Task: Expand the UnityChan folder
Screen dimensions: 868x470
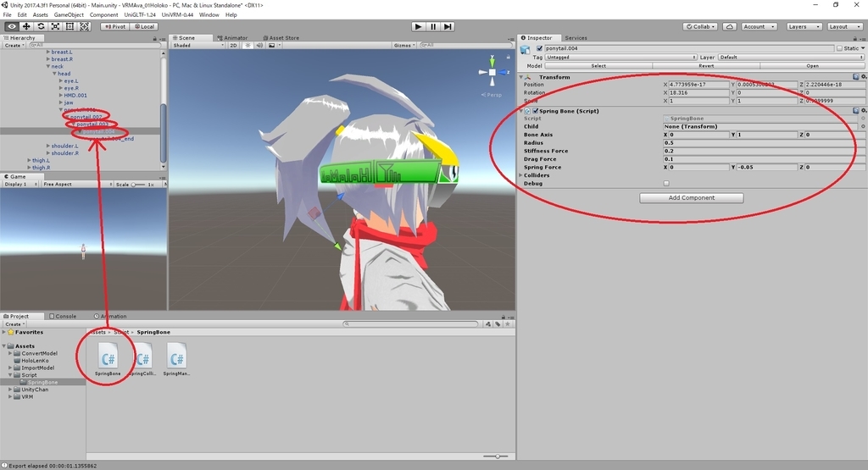Action: 10,390
